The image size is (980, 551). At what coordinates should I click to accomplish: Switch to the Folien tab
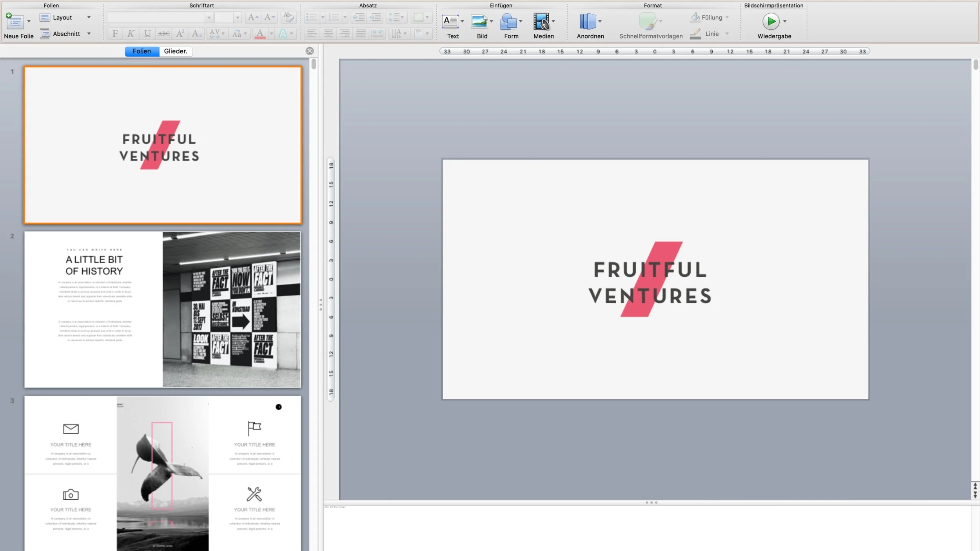pyautogui.click(x=142, y=51)
